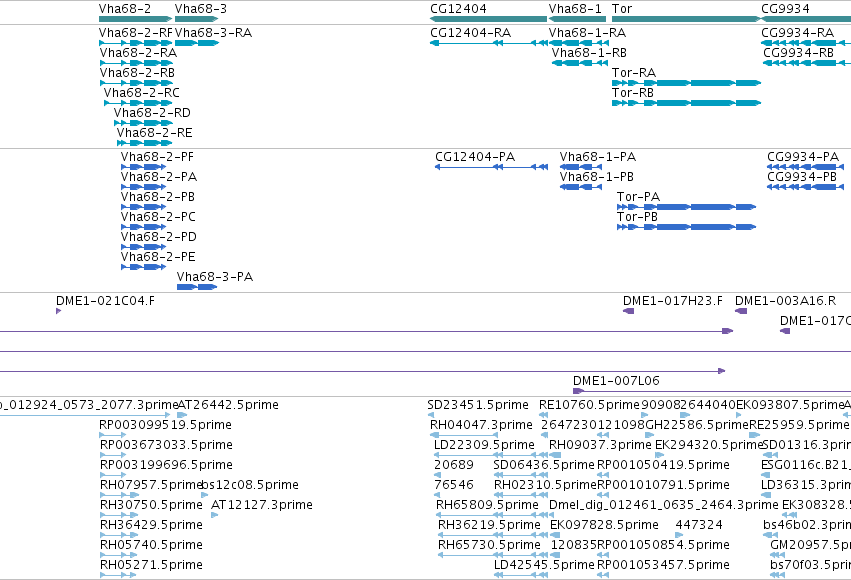
Task: Click protein Vha68-2-PD label
Action: 159,237
